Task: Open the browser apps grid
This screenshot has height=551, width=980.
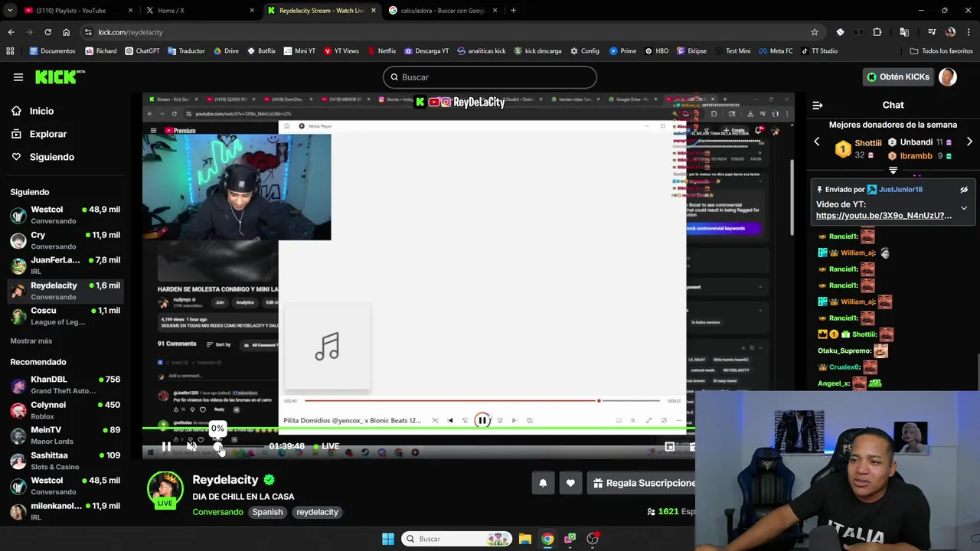Action: click(10, 51)
